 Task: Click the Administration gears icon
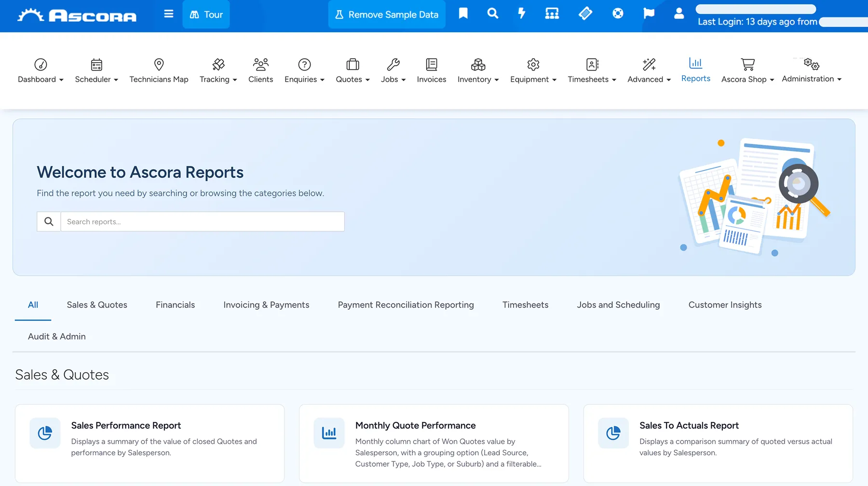pyautogui.click(x=812, y=64)
